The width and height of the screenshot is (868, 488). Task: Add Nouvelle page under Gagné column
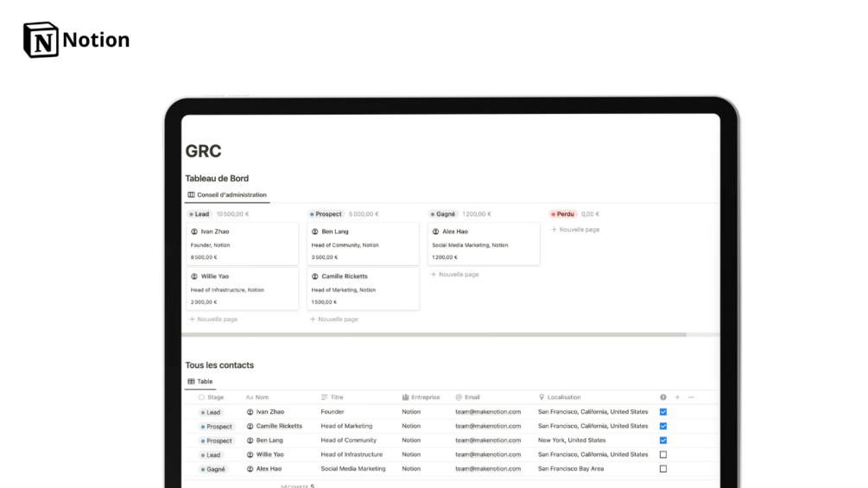click(454, 275)
